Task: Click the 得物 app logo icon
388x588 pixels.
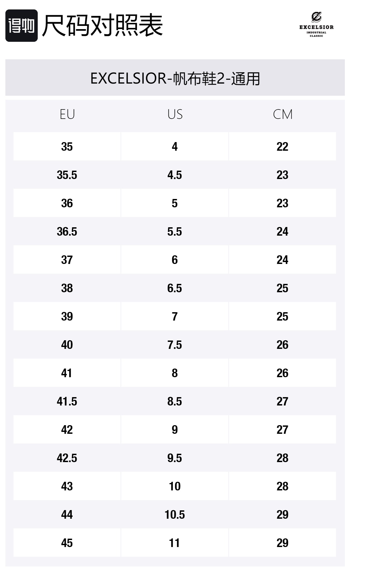Action: (x=21, y=26)
